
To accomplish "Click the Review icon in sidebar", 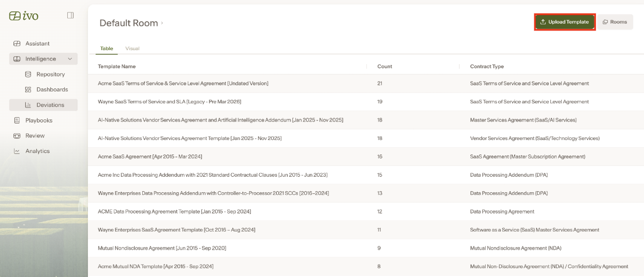I will click(17, 136).
